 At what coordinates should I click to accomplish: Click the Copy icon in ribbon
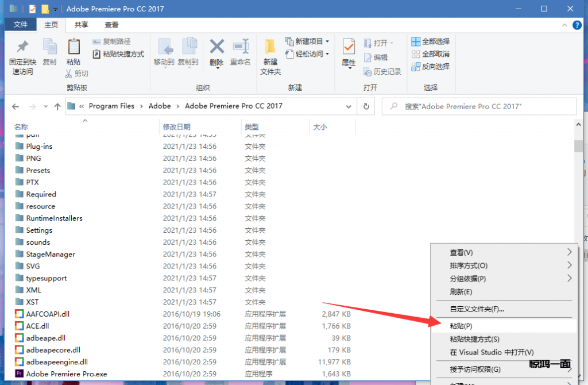click(x=50, y=48)
